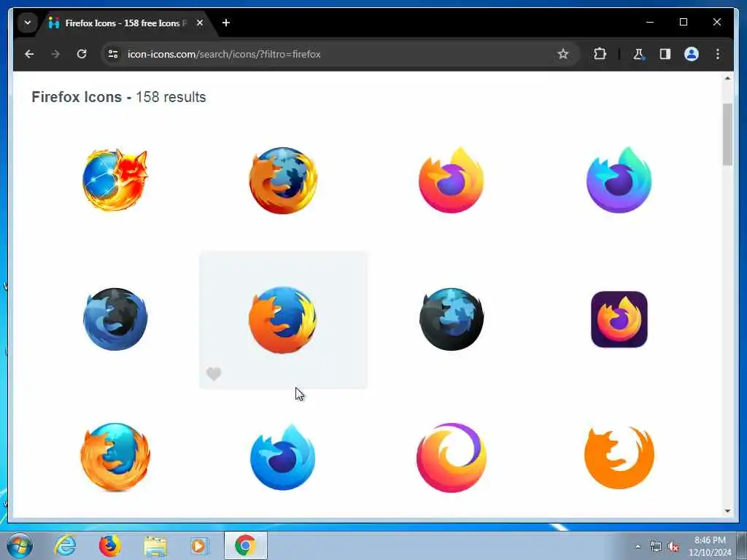Open a new browser tab
Screen dimensions: 747x560
(226, 23)
